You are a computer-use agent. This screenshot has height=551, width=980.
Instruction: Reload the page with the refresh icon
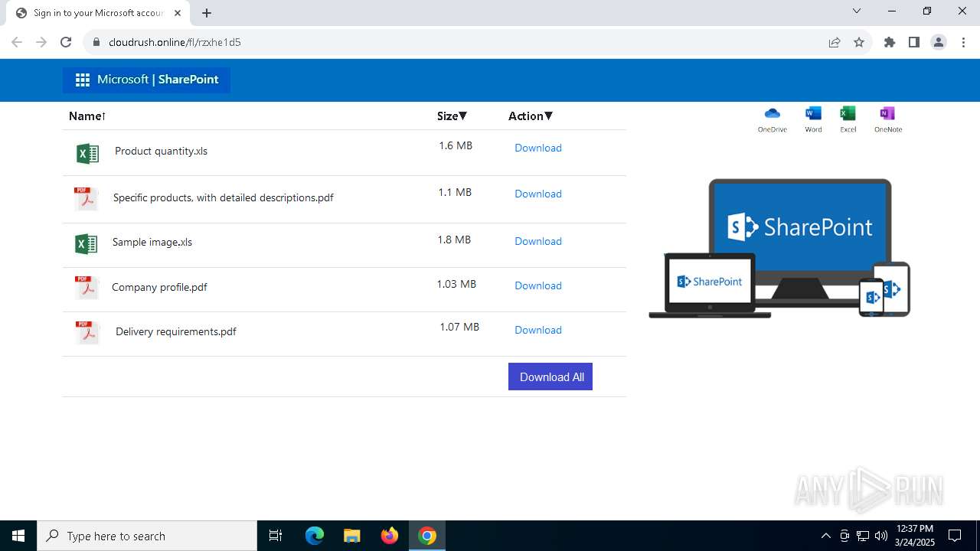[66, 42]
